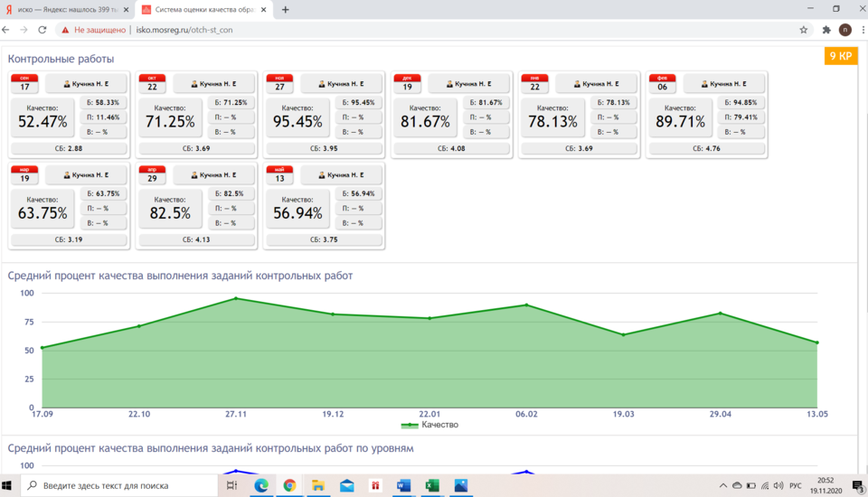
Task: Toggle the Качество legend item in chart
Action: pos(429,425)
